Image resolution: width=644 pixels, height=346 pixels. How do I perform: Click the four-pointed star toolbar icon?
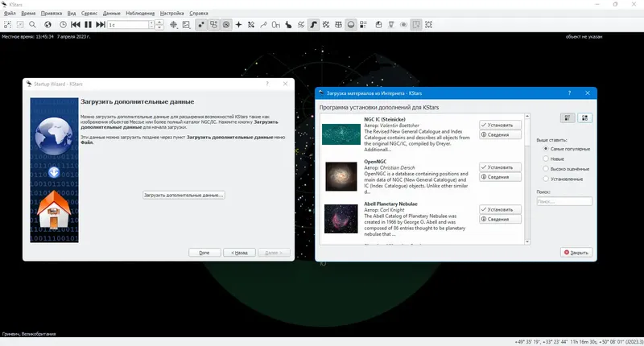click(x=238, y=25)
